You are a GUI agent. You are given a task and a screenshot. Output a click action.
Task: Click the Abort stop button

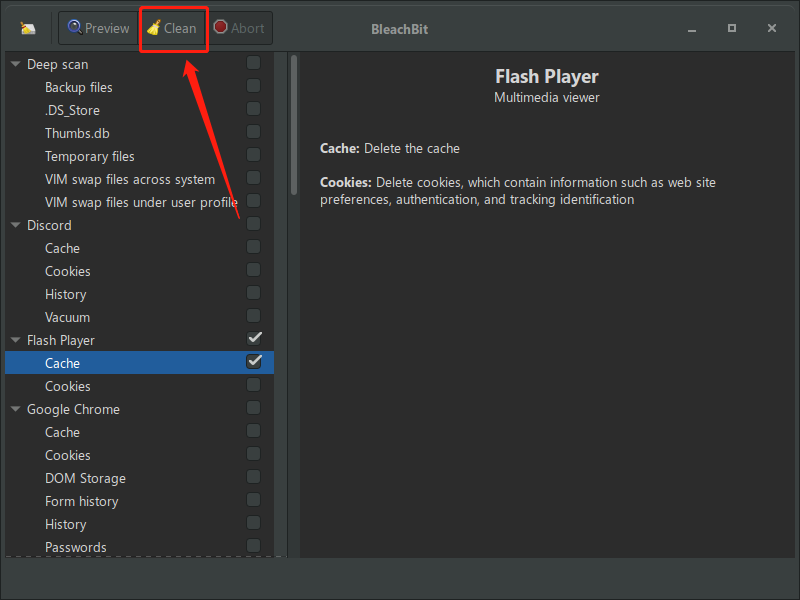[x=238, y=28]
